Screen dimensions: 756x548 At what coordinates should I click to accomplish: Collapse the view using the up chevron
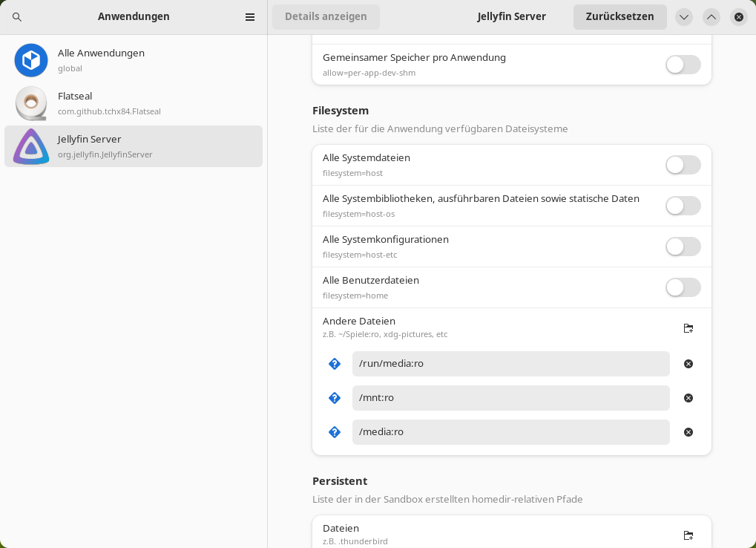711,16
